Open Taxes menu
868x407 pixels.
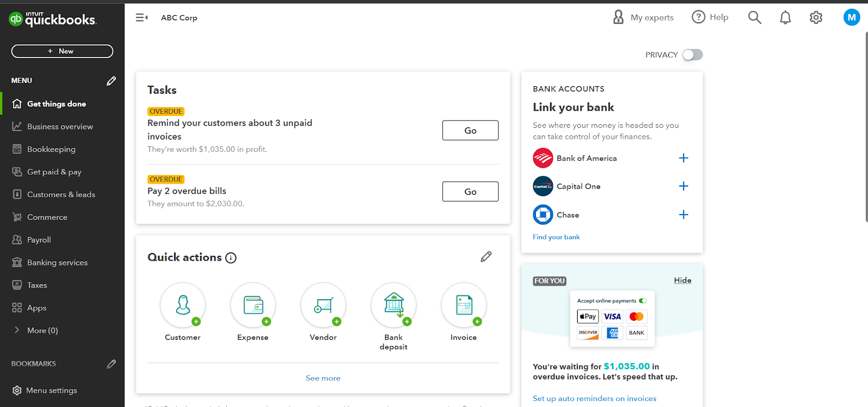(x=37, y=286)
